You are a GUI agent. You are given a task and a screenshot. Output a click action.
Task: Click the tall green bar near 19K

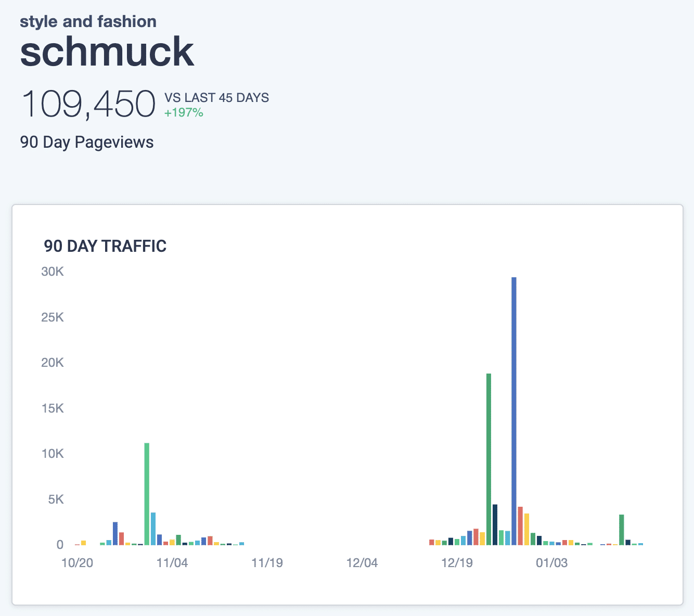(x=489, y=459)
